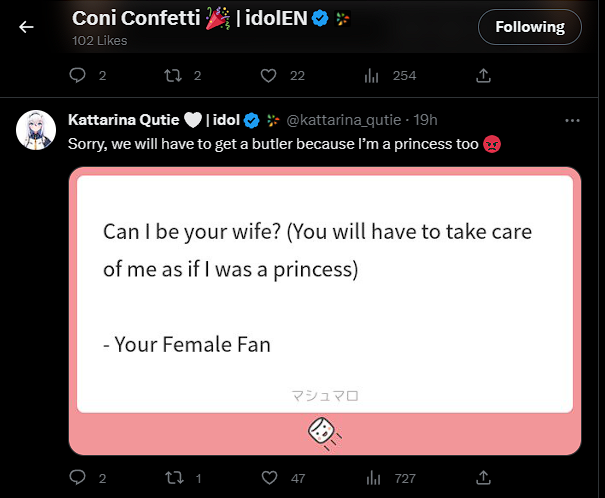605x498 pixels.
Task: Open the @kattarina_qutie handle link
Action: tap(344, 120)
